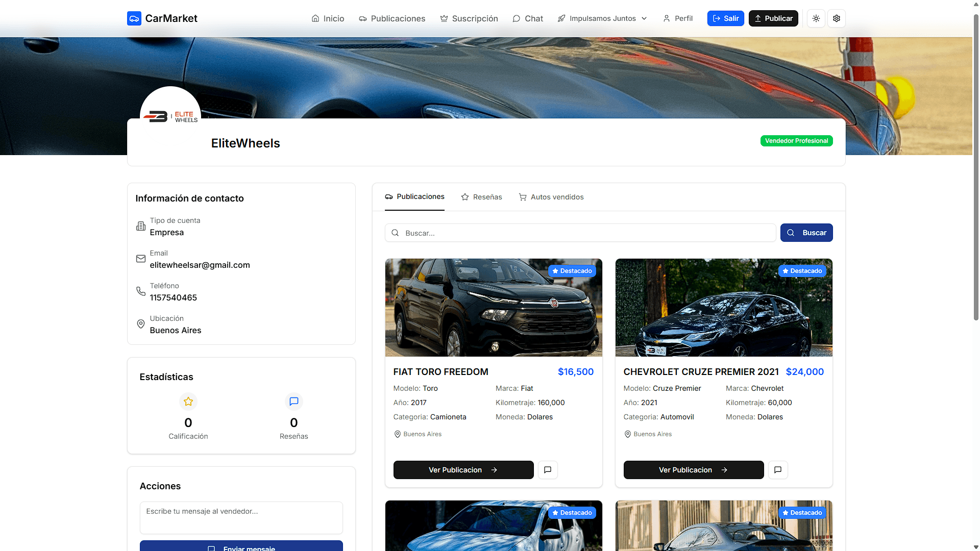Click the Categoria value Camioneta
The height and width of the screenshot is (551, 980).
(x=448, y=417)
